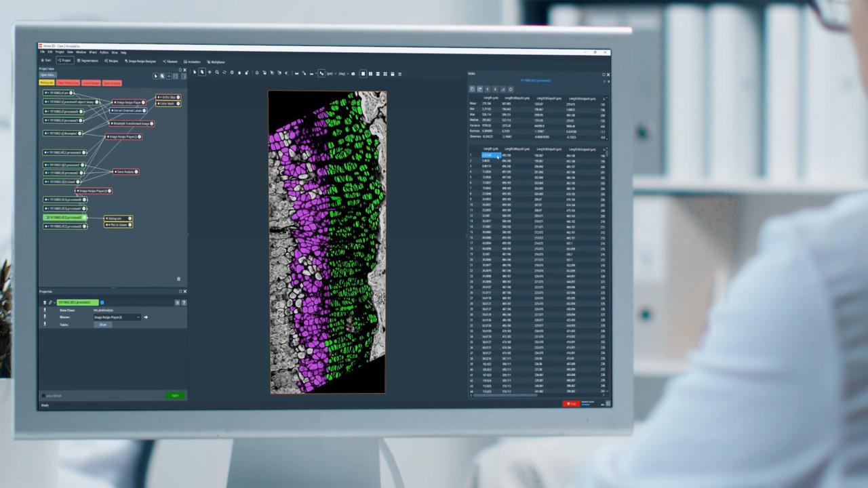The image size is (868, 488).
Task: Toggle the auto-refresh checkbox
Action: point(44,395)
